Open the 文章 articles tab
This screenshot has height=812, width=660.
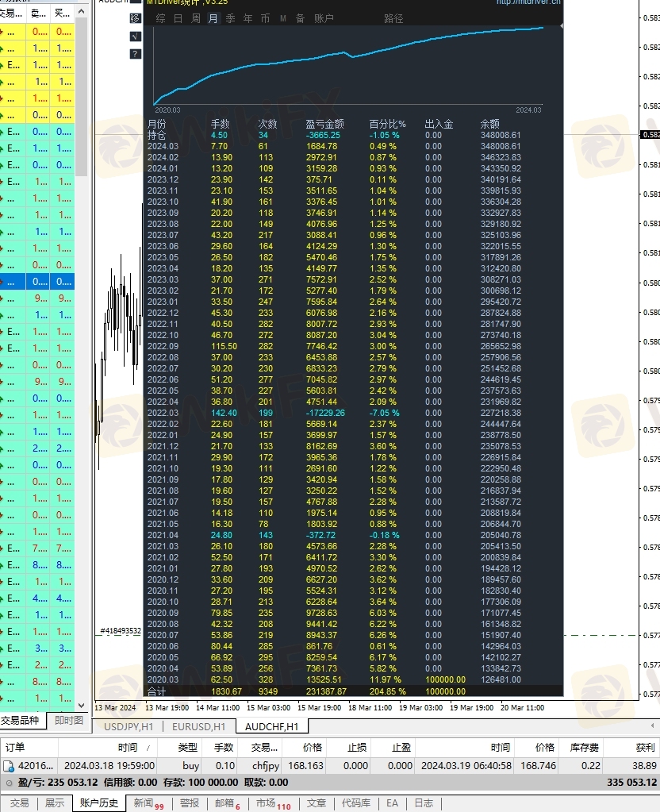click(x=317, y=802)
